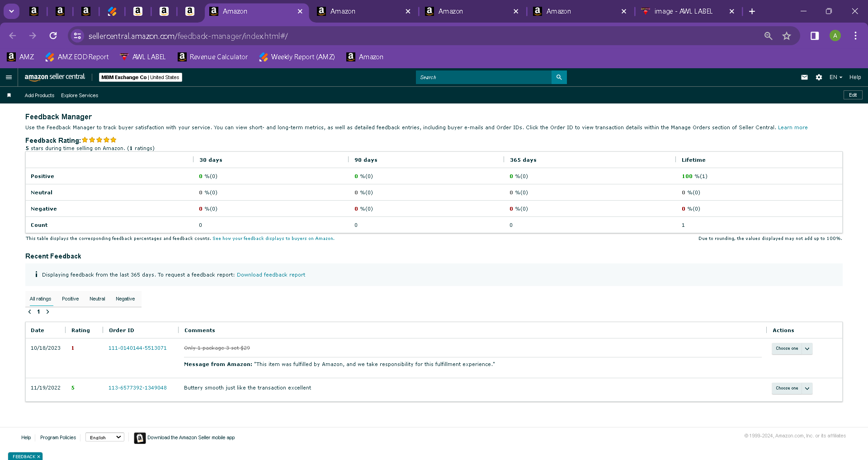Open the Revenue Calculator bookmark

click(x=213, y=57)
